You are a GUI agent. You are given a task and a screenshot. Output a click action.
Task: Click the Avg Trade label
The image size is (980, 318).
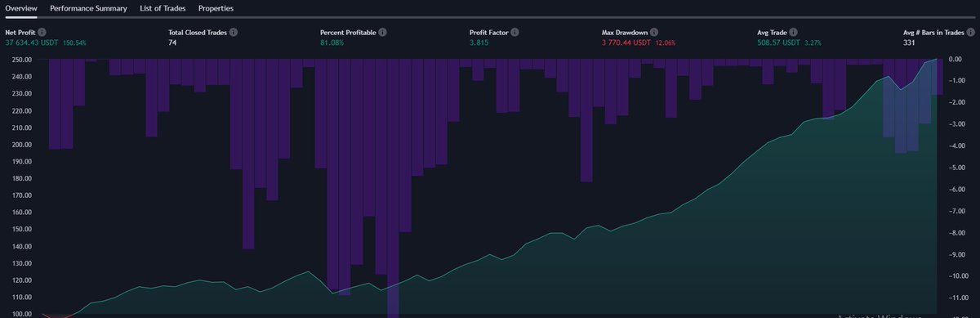(x=773, y=33)
